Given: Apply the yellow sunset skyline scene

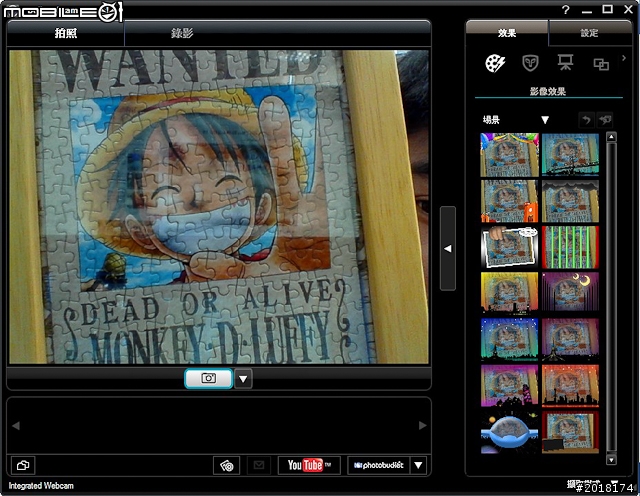Looking at the screenshot, I should [x=510, y=294].
